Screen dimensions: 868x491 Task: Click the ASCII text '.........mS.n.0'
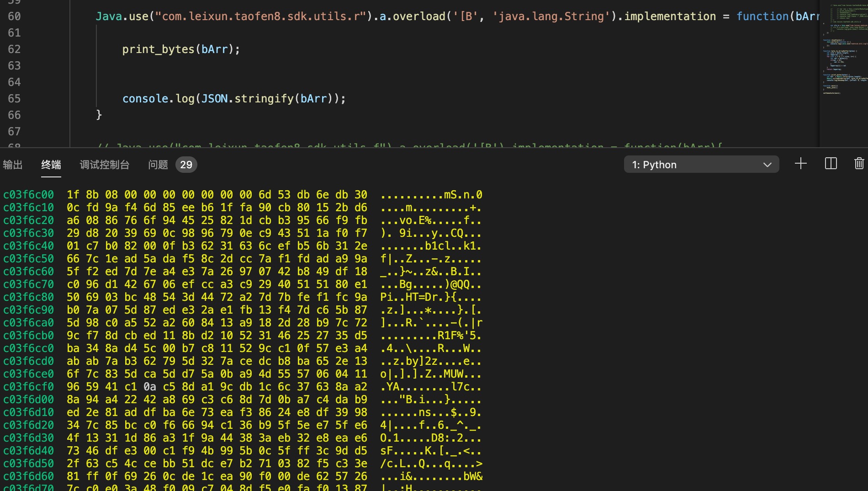coord(431,195)
